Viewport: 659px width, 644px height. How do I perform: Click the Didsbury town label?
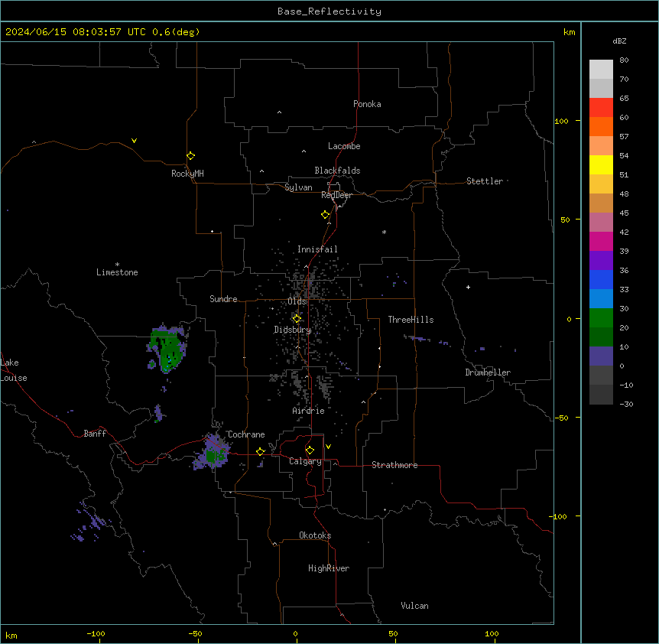[x=293, y=330]
